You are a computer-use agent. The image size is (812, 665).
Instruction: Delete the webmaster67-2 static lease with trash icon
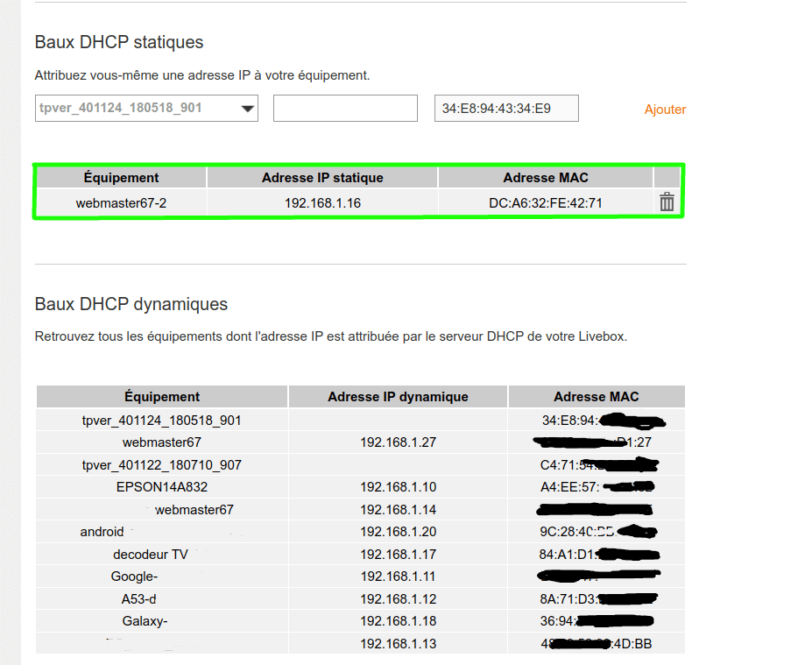point(667,202)
